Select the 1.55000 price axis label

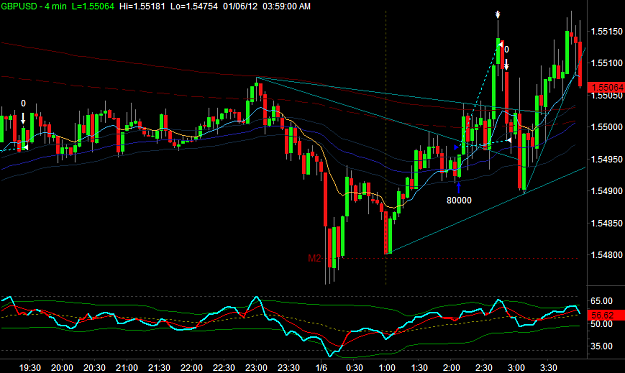(606, 127)
